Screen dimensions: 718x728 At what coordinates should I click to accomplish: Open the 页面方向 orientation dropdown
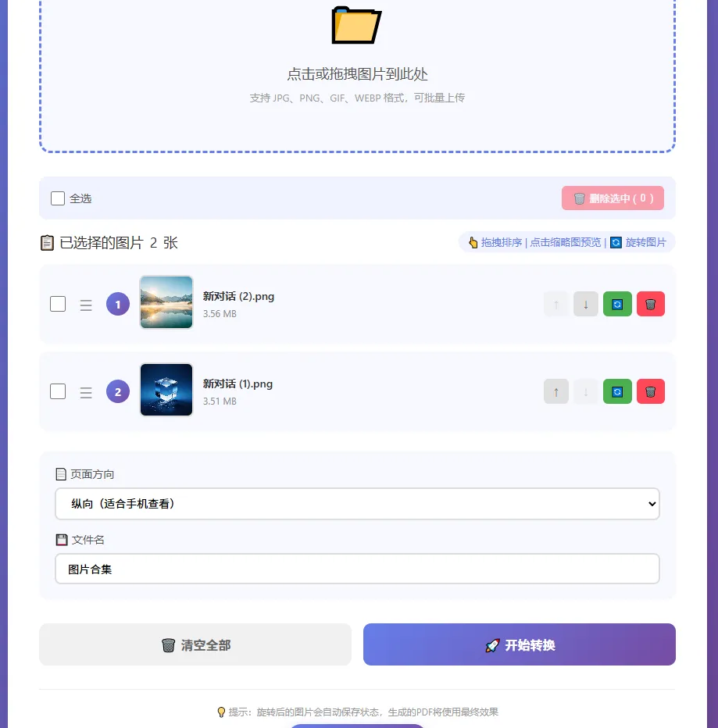(x=357, y=504)
